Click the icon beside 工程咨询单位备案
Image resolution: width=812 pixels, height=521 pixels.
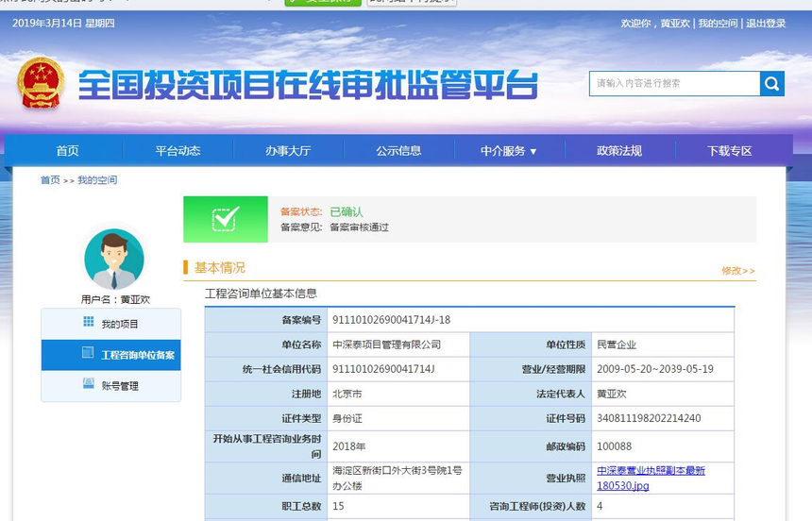tap(88, 353)
